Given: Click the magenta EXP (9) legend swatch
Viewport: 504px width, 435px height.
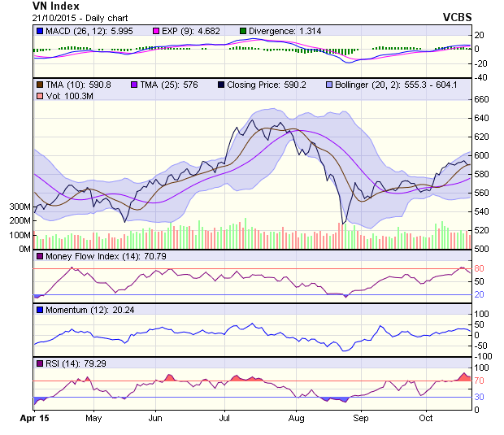Looking at the screenshot, I should (156, 31).
